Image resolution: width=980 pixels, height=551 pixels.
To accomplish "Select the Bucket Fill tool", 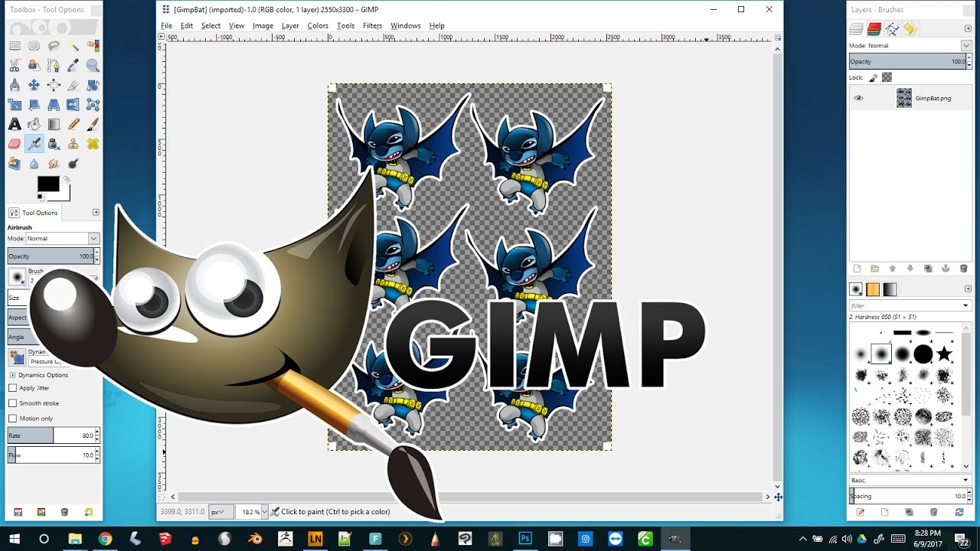I will coord(34,124).
